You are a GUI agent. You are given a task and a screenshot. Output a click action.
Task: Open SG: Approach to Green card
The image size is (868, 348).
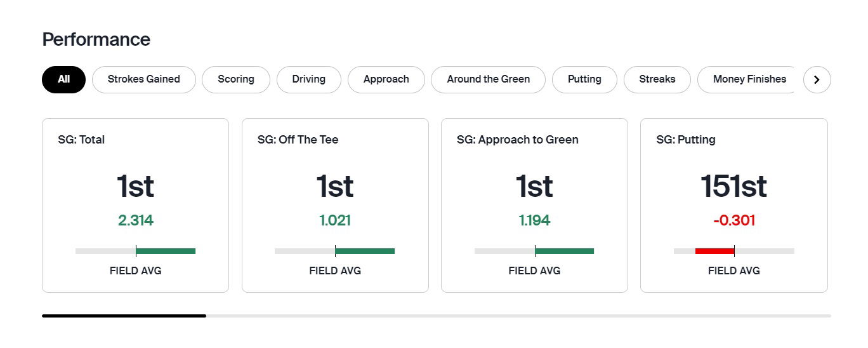pos(534,204)
